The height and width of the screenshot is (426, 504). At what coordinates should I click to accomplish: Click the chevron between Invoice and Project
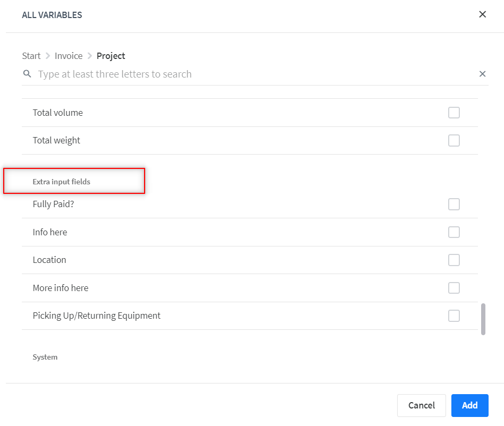point(90,56)
